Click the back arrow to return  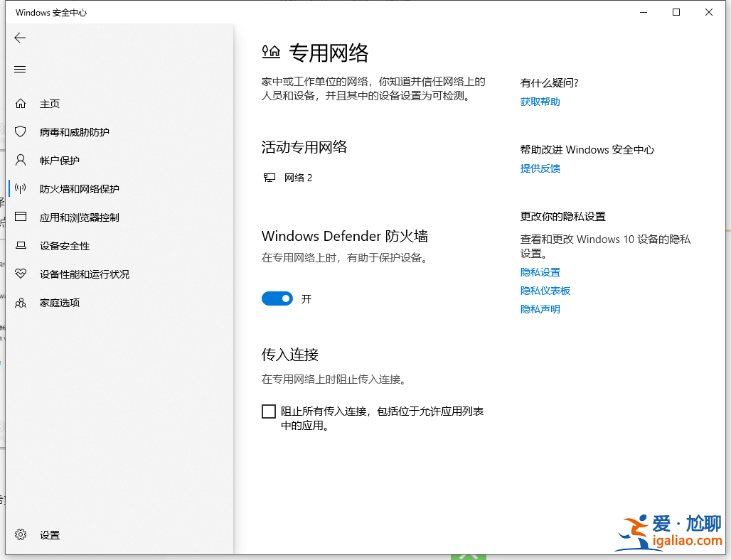(20, 38)
